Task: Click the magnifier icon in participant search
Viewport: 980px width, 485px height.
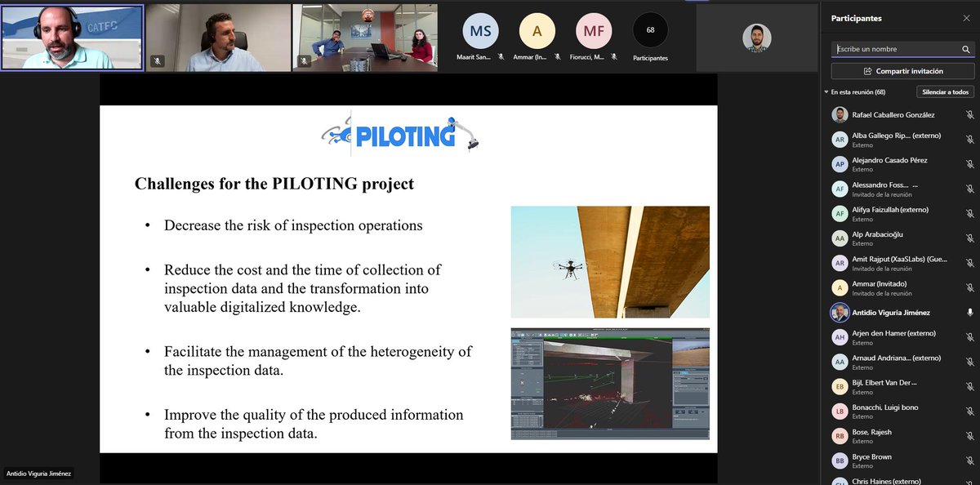Action: [x=966, y=49]
